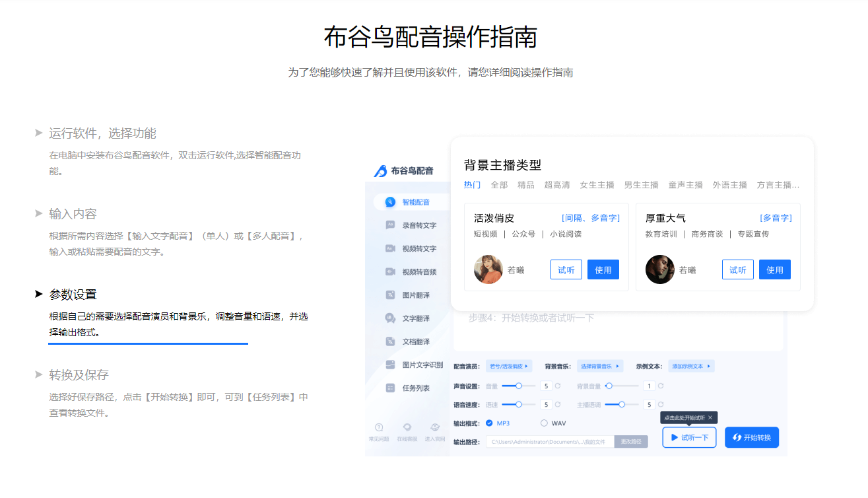Click the 视频转文字 sidebar icon
Screen dimensions: 868x498
point(390,248)
